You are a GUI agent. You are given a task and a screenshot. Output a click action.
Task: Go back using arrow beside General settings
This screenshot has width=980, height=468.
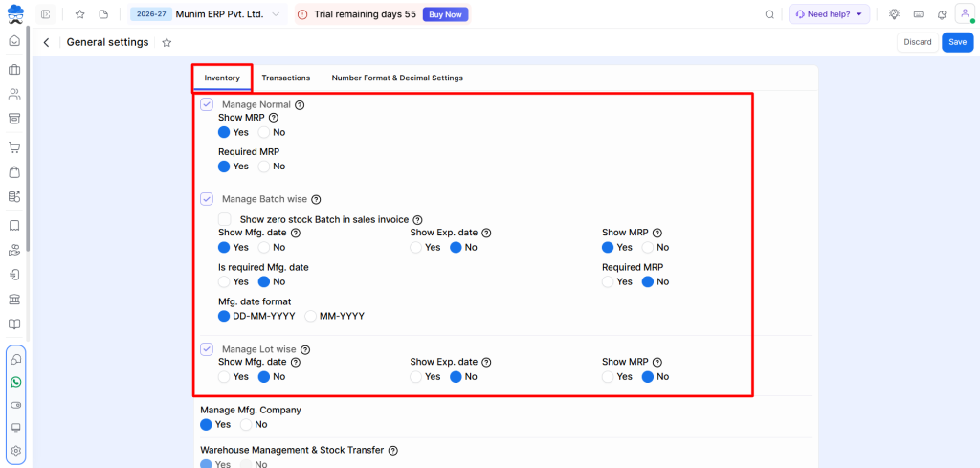pos(46,42)
